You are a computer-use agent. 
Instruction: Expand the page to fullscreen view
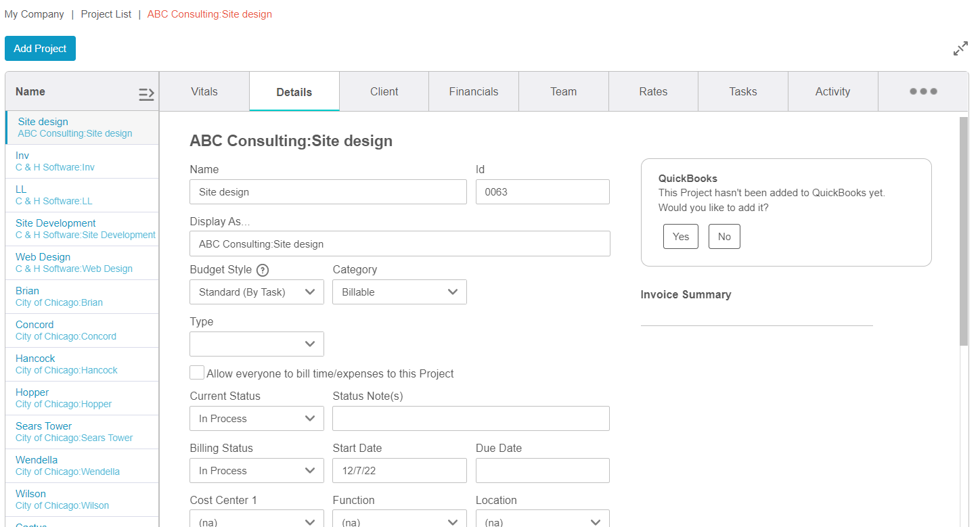click(960, 48)
